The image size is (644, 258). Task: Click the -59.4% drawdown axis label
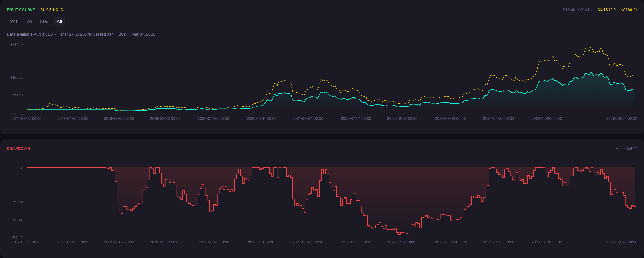tap(18, 220)
